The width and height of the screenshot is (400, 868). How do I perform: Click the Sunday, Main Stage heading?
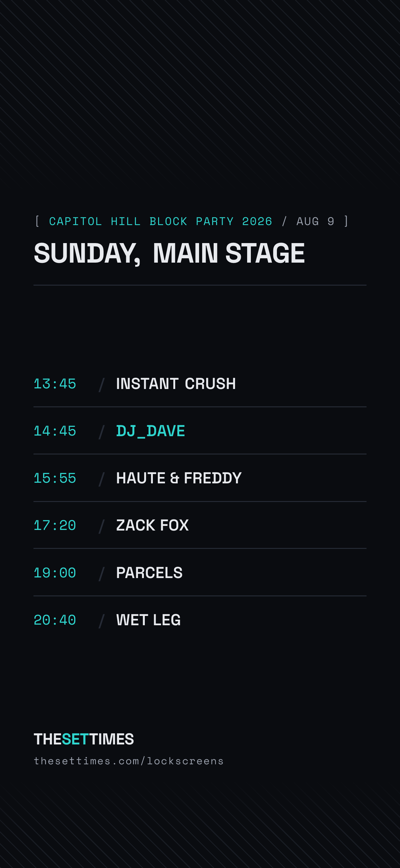tap(169, 253)
